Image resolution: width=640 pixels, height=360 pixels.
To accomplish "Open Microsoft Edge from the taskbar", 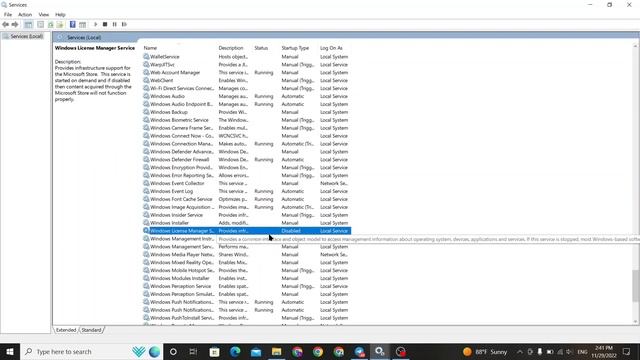I will click(235, 351).
